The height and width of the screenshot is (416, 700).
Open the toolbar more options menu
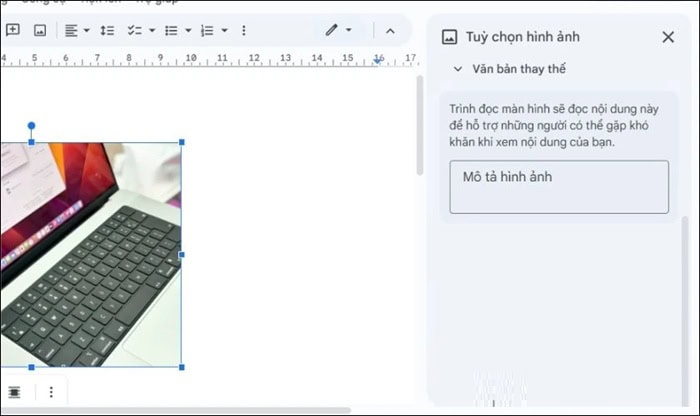click(244, 30)
